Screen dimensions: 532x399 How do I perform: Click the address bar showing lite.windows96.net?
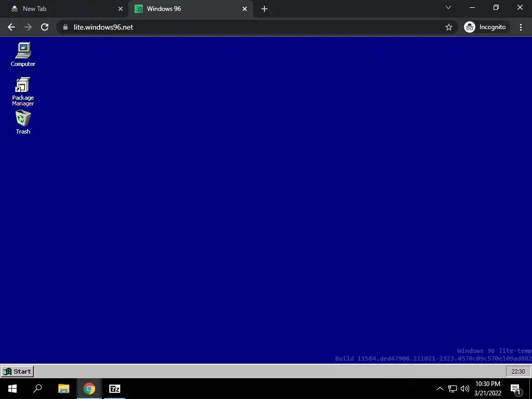coord(257,27)
